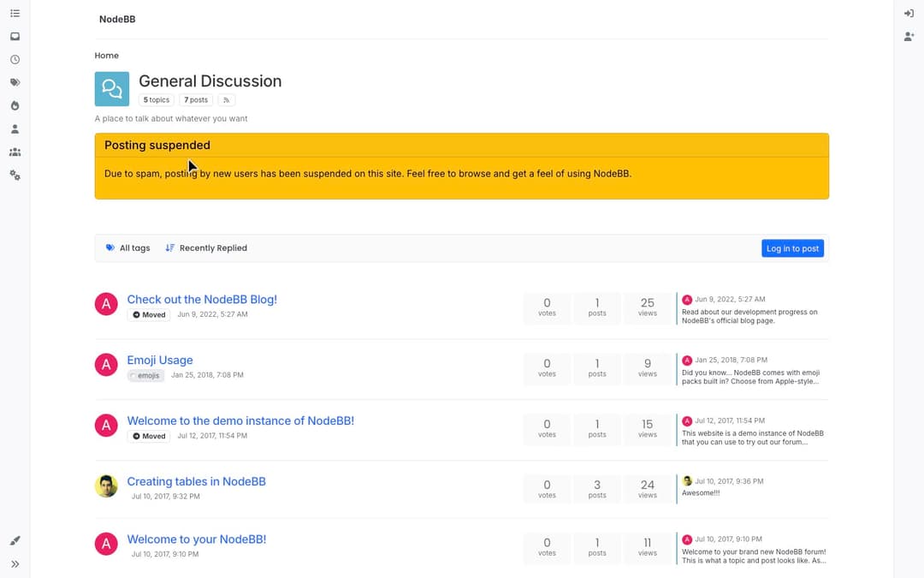This screenshot has height=578, width=924.
Task: Click timestamp Jul 10, 2017, 9:32 PM
Action: coord(166,497)
